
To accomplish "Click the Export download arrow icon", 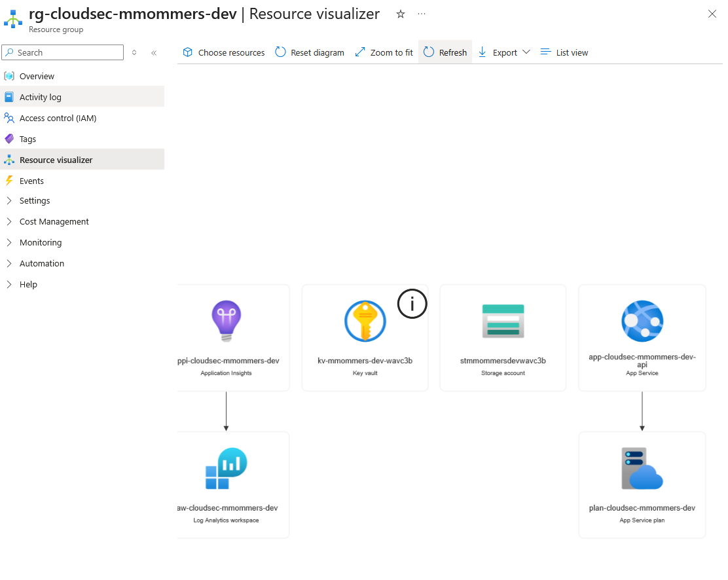I will tap(482, 52).
